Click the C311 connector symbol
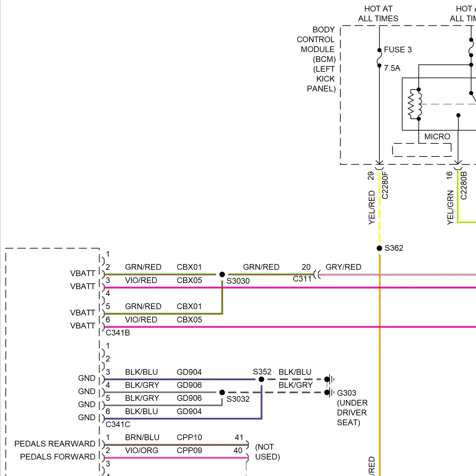The width and height of the screenshot is (476, 476). 317,274
